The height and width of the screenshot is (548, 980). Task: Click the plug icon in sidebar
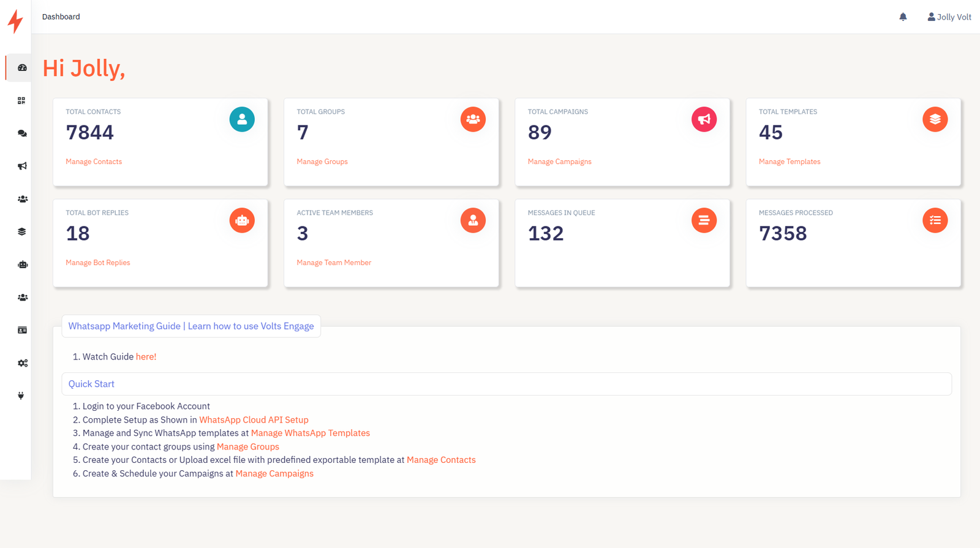pos(21,396)
